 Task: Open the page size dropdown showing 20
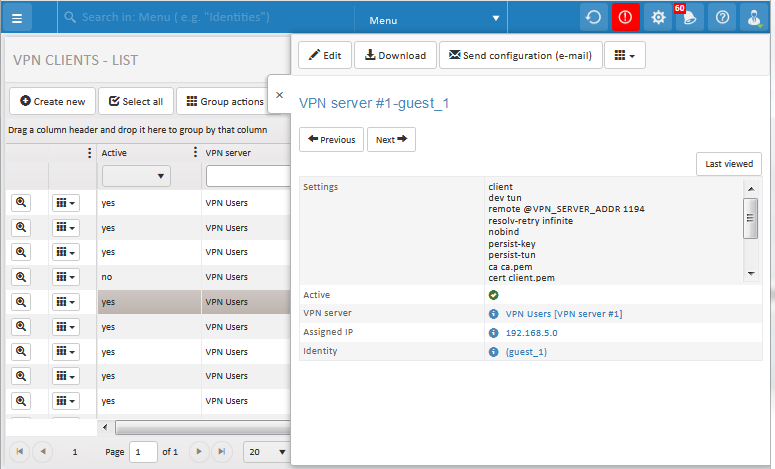pyautogui.click(x=267, y=452)
